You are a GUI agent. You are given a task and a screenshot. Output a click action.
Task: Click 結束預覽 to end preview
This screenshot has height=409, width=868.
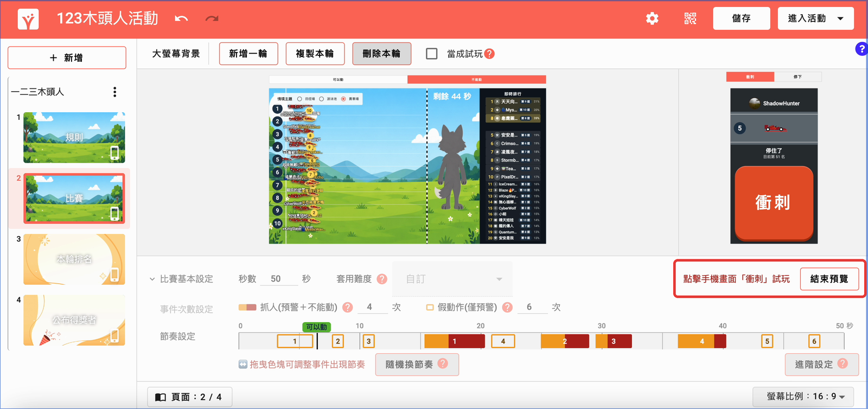tap(829, 279)
